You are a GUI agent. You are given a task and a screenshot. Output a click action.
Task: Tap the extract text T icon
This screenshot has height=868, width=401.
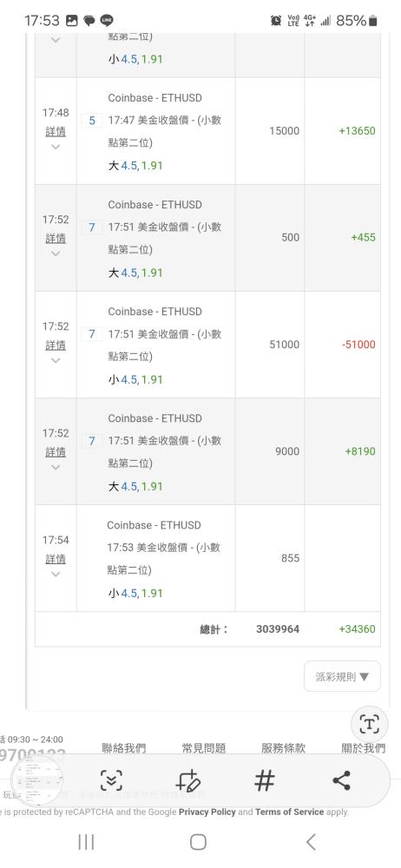[369, 724]
